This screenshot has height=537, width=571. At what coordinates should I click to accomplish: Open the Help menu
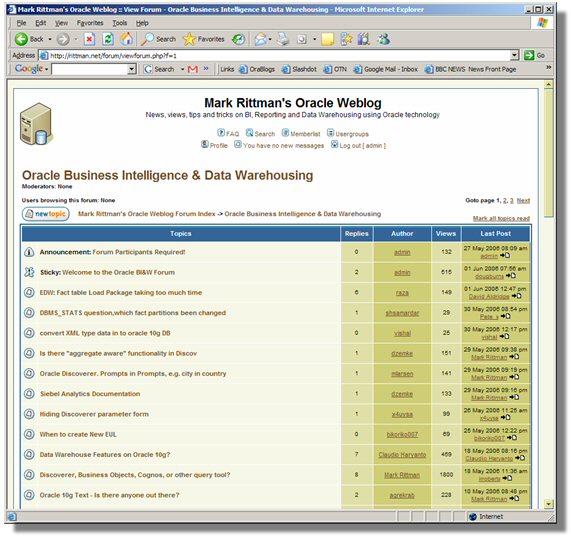pyautogui.click(x=142, y=23)
